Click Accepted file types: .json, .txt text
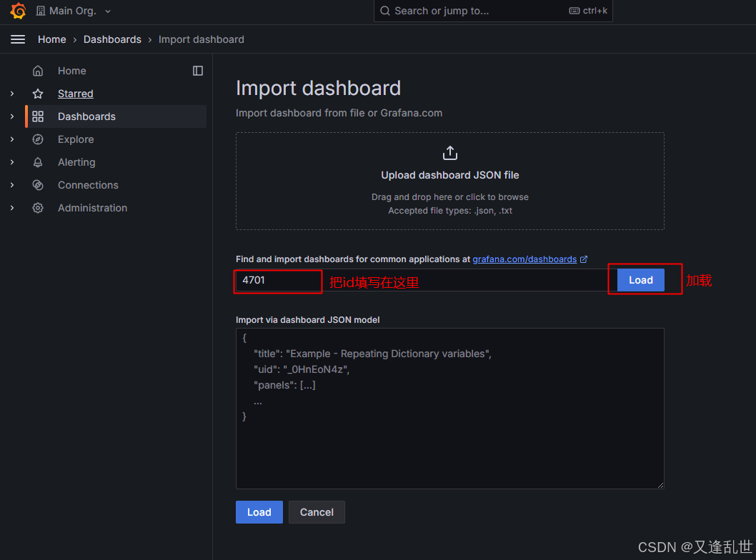This screenshot has height=560, width=756. 450,211
